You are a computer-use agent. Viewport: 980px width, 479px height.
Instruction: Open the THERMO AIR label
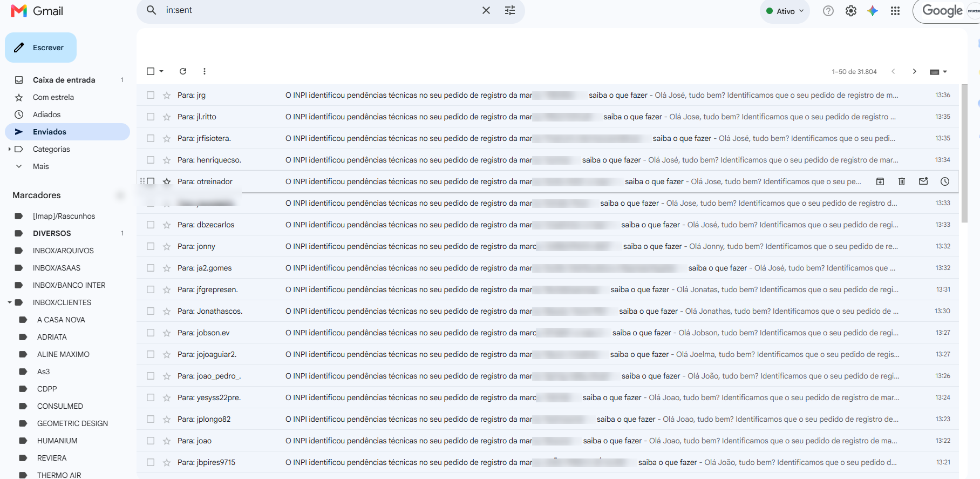pyautogui.click(x=59, y=475)
